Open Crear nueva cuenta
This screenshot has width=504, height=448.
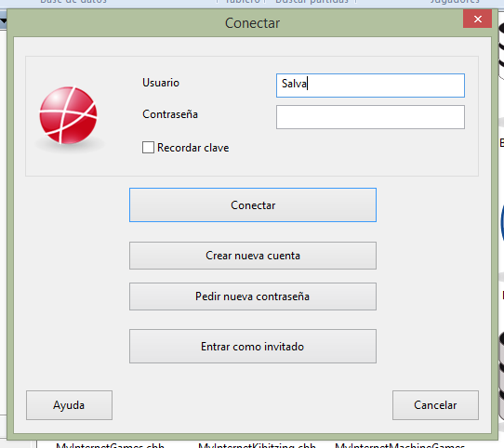coord(253,256)
